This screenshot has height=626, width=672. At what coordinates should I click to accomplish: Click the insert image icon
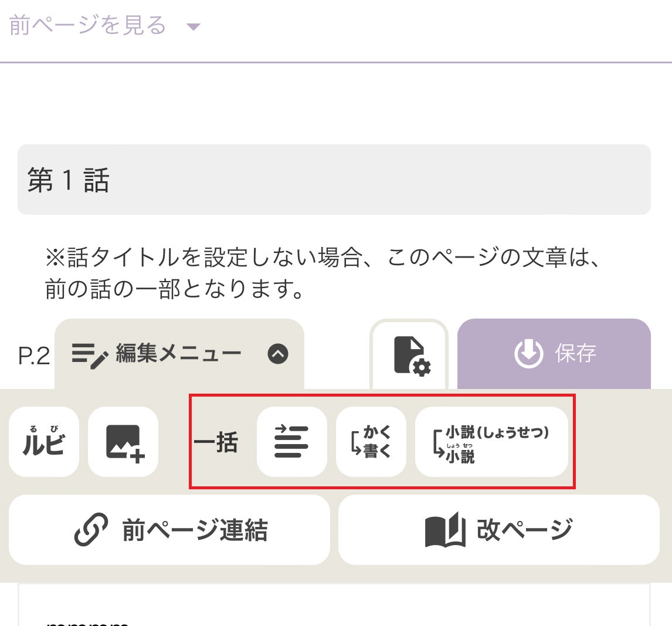(x=123, y=442)
